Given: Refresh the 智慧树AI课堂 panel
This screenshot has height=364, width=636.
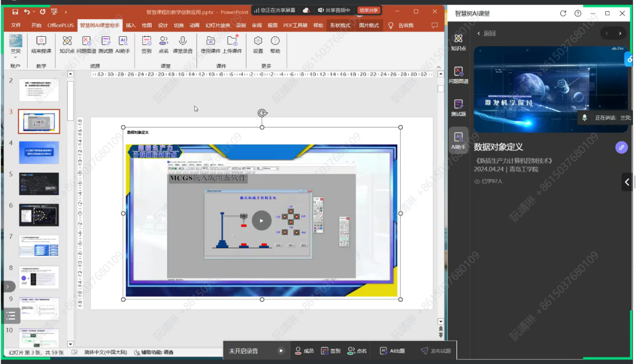Looking at the screenshot, I should 563,13.
